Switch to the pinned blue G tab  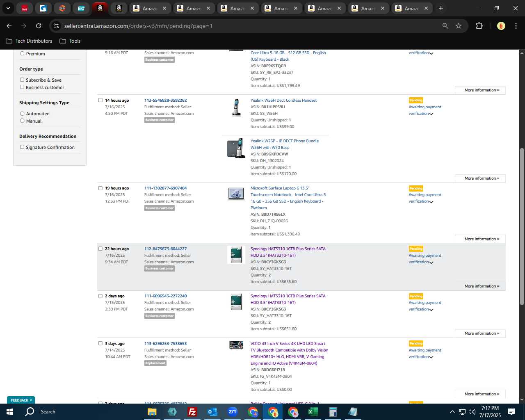click(43, 8)
